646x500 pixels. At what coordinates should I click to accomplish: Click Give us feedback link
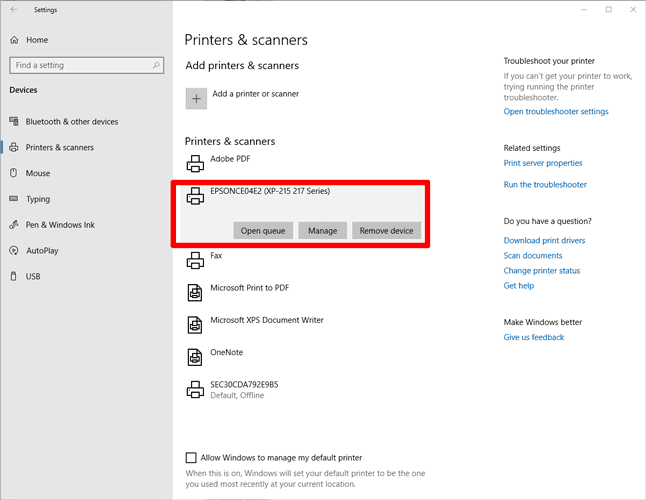pyautogui.click(x=534, y=337)
